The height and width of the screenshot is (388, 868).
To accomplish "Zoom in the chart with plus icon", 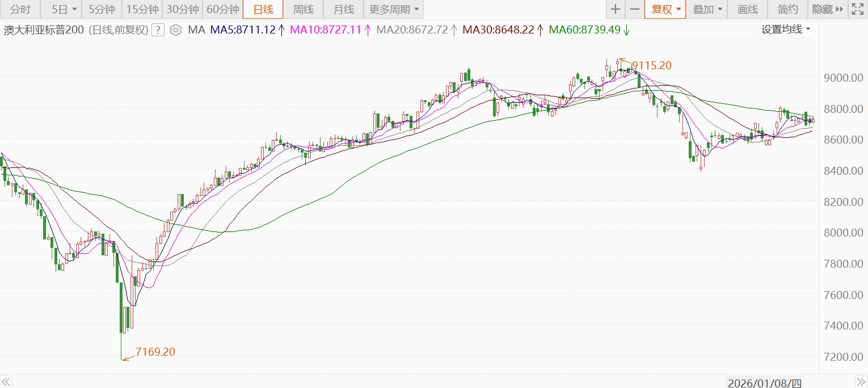I will click(616, 9).
